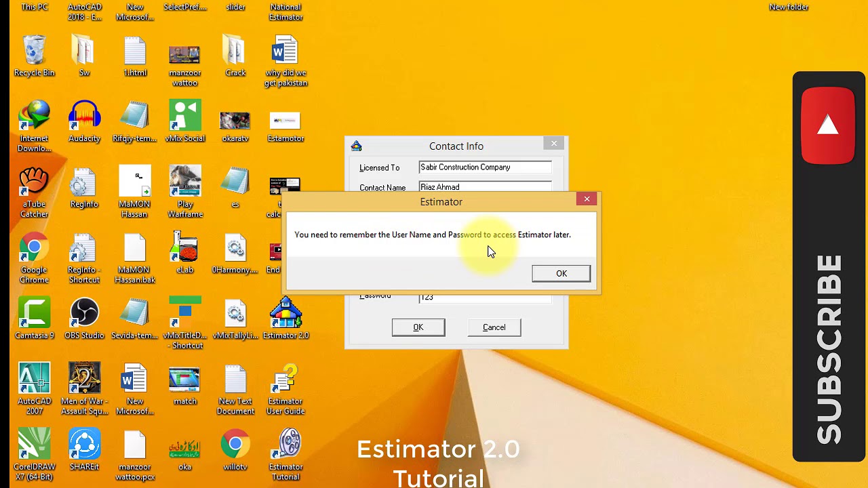Select the Play Warframe icon
This screenshot has height=488, width=868.
[x=184, y=182]
